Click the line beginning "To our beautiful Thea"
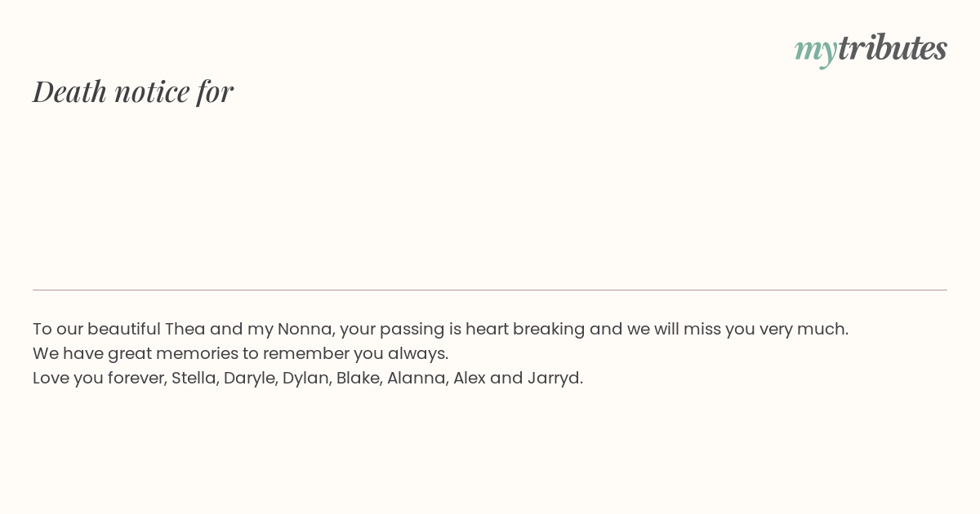980x514 pixels. [440, 329]
